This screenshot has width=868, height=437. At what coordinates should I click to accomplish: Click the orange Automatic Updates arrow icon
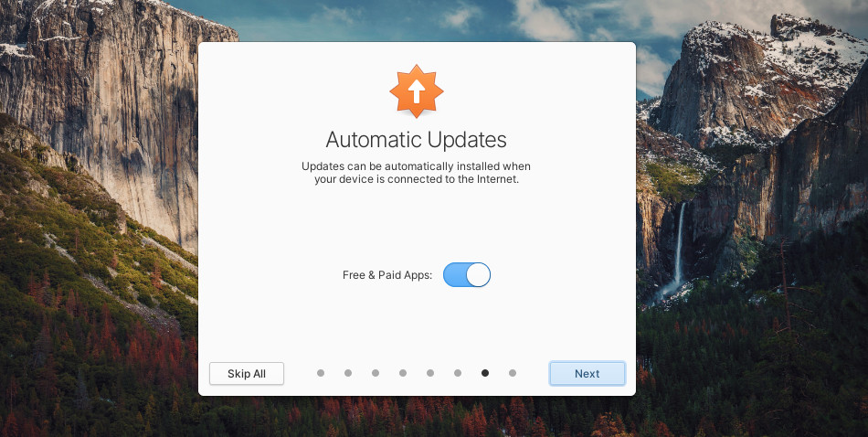click(x=417, y=91)
